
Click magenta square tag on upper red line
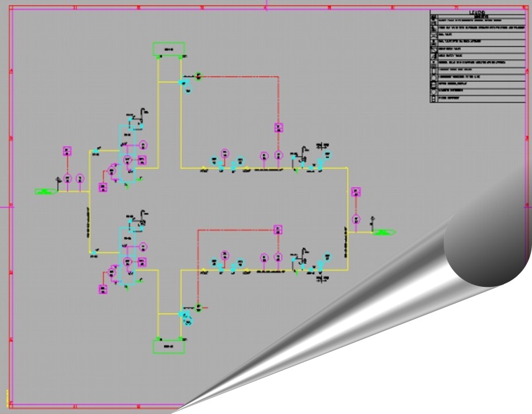coord(278,127)
